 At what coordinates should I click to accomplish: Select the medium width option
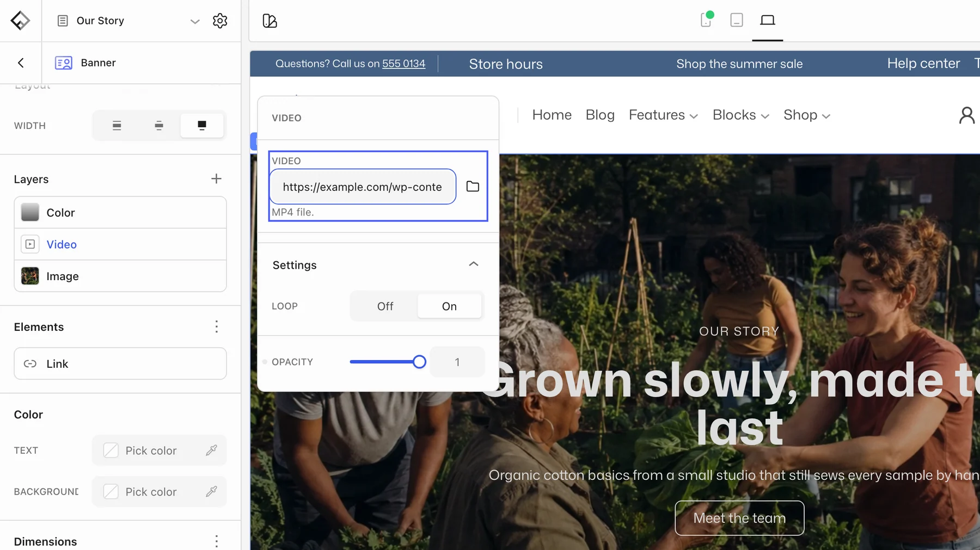pyautogui.click(x=159, y=126)
